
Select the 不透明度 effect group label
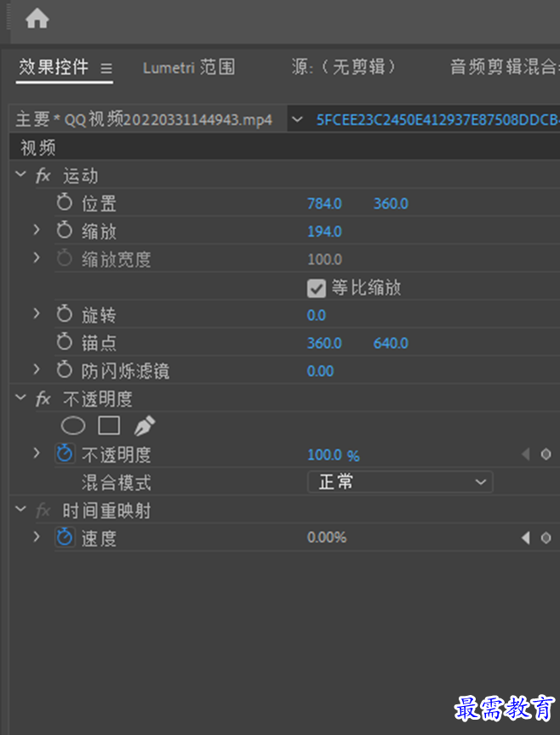[x=98, y=399]
